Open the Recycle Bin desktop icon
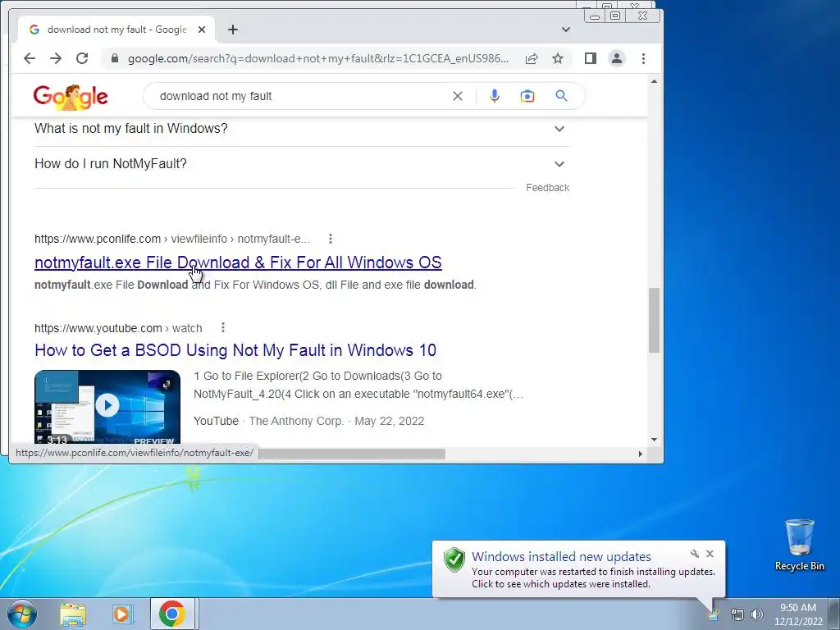Image resolution: width=840 pixels, height=630 pixels. click(x=799, y=545)
